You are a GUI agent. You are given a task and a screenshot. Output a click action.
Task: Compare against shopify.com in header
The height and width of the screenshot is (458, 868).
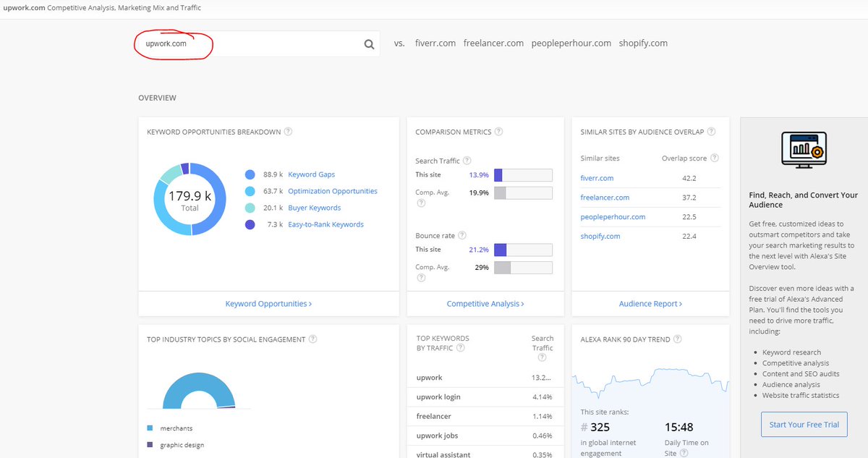click(x=643, y=43)
